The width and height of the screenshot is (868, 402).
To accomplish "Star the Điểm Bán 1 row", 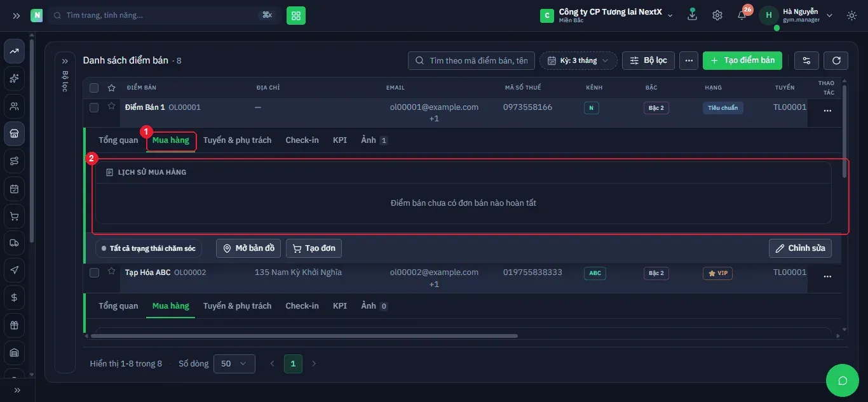I will 112,107.
